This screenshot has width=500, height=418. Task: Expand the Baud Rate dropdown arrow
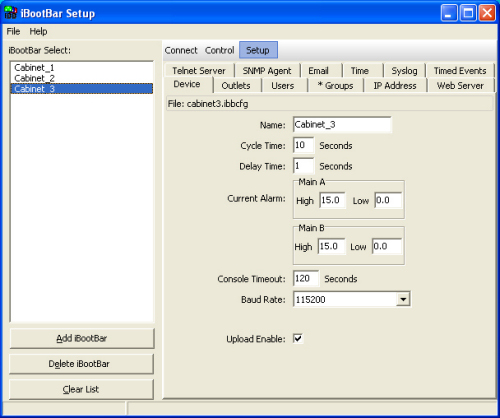[403, 299]
